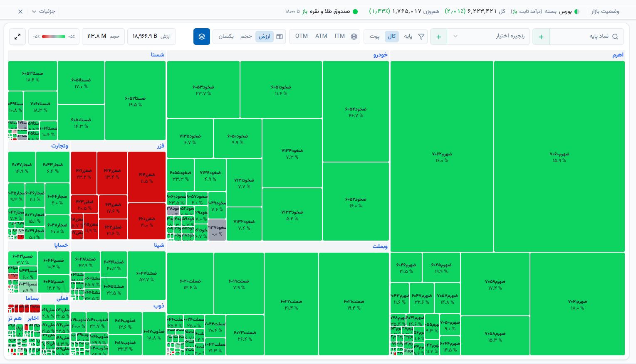Click the red-green percent color scale

54,37
